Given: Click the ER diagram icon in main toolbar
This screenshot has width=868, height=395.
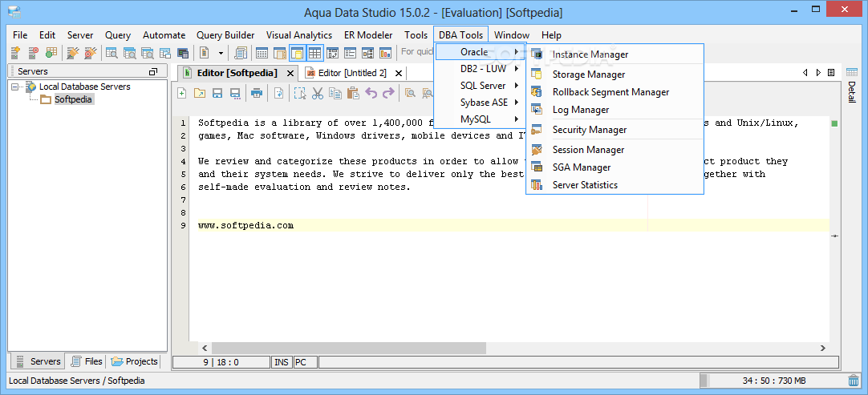Looking at the screenshot, I should [332, 53].
